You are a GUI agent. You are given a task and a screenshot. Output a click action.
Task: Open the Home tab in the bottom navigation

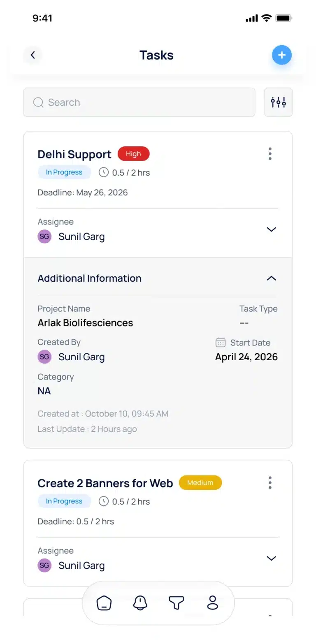pyautogui.click(x=104, y=603)
